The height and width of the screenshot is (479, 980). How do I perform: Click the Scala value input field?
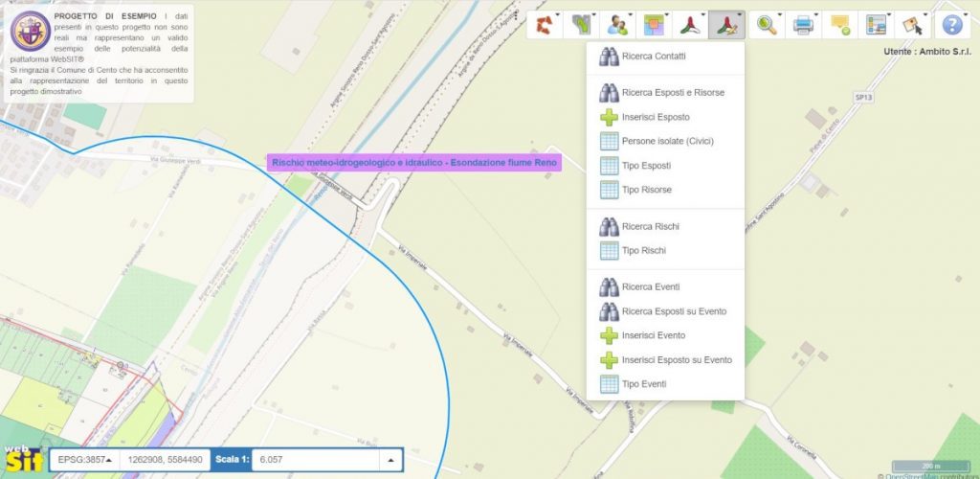click(x=316, y=460)
